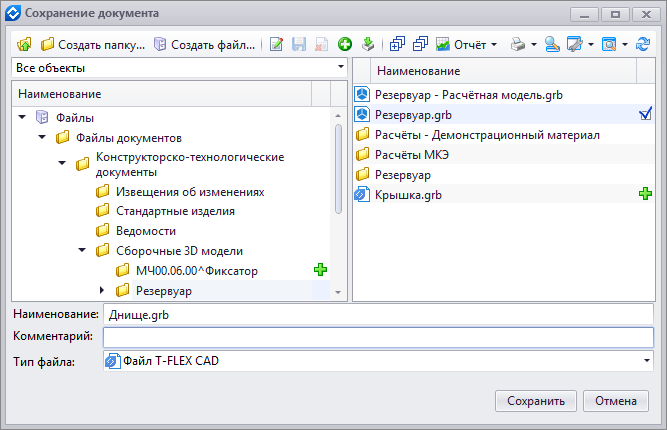667x430 pixels.
Task: Open Расчёты МКЭ folder in list
Action: pos(411,155)
